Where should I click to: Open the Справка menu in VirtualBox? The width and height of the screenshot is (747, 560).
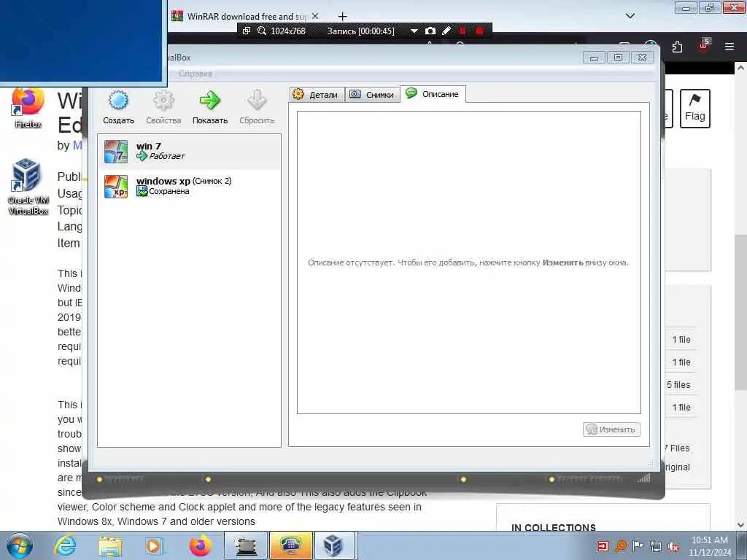[196, 74]
